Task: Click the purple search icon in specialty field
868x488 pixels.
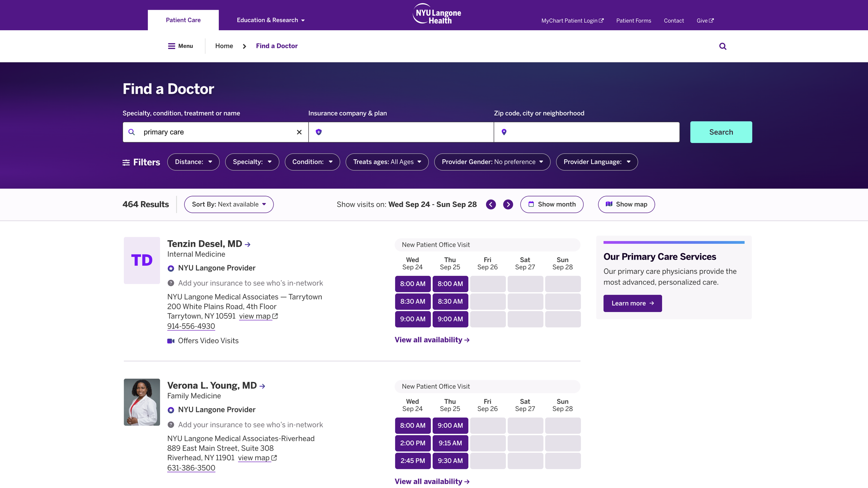Action: point(132,132)
